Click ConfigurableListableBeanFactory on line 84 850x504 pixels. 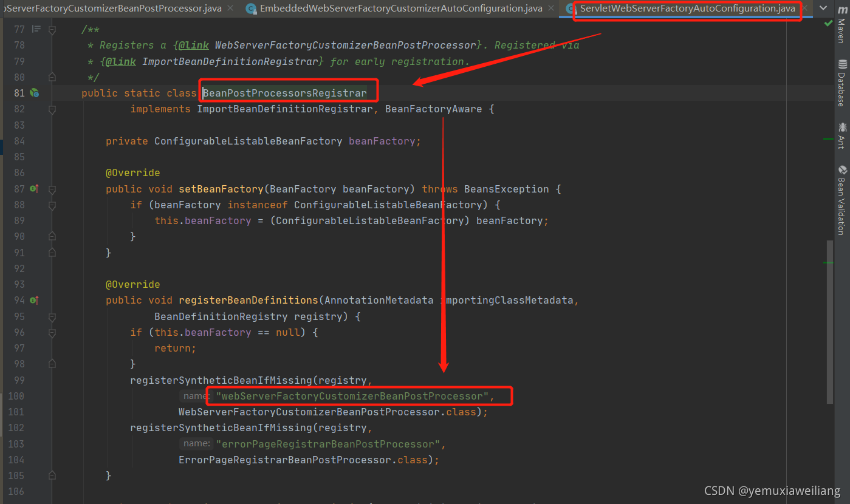248,141
